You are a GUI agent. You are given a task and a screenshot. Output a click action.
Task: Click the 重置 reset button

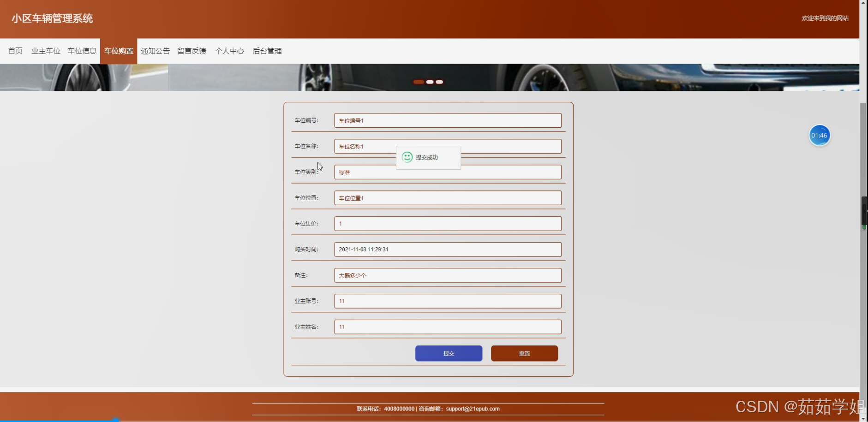[524, 353]
